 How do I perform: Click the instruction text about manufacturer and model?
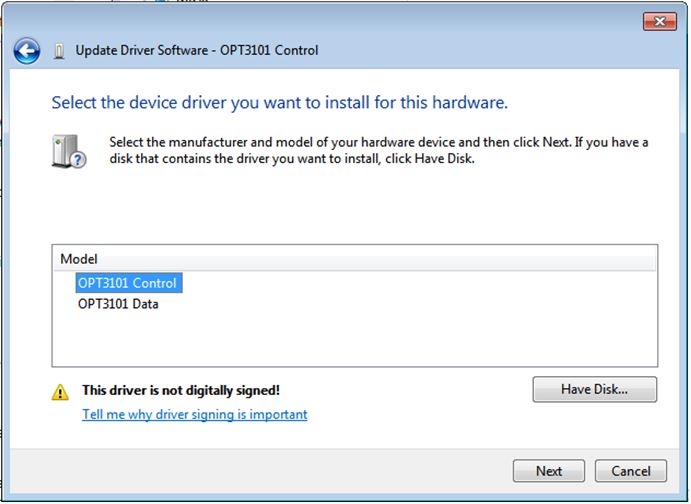tap(378, 151)
